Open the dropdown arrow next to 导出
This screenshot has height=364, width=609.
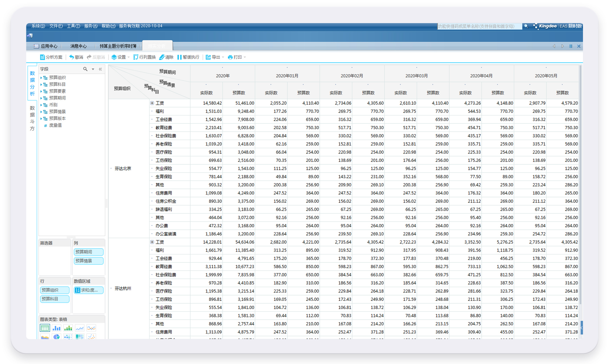tap(223, 57)
